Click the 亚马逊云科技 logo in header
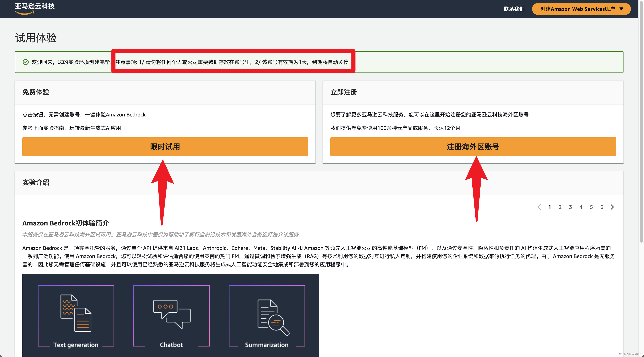Screen dimensions: 644x357 34,9
